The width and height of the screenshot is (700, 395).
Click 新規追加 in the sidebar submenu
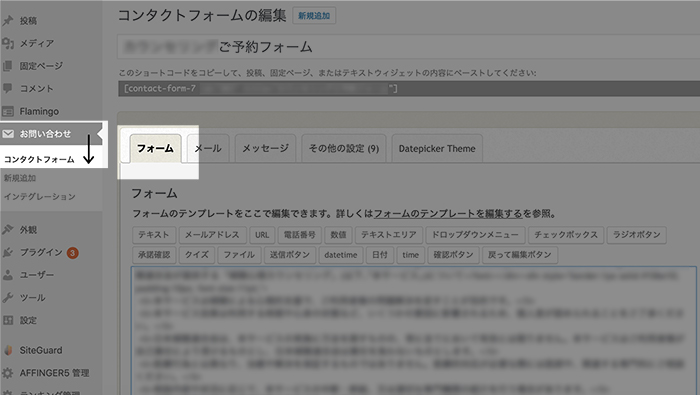pyautogui.click(x=20, y=178)
